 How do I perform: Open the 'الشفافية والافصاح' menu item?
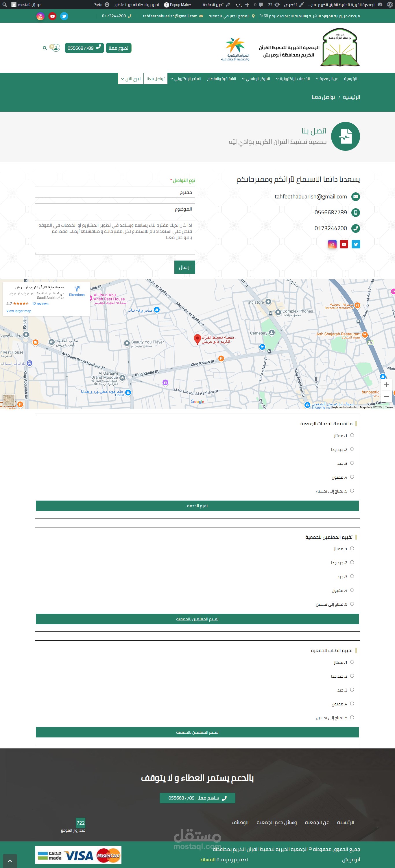[x=221, y=79]
